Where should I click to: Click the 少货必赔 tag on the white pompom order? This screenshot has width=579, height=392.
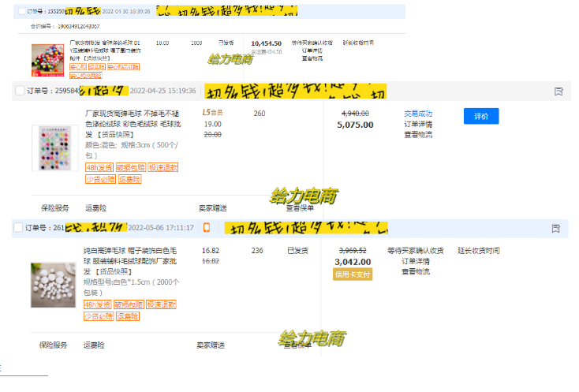point(98,316)
